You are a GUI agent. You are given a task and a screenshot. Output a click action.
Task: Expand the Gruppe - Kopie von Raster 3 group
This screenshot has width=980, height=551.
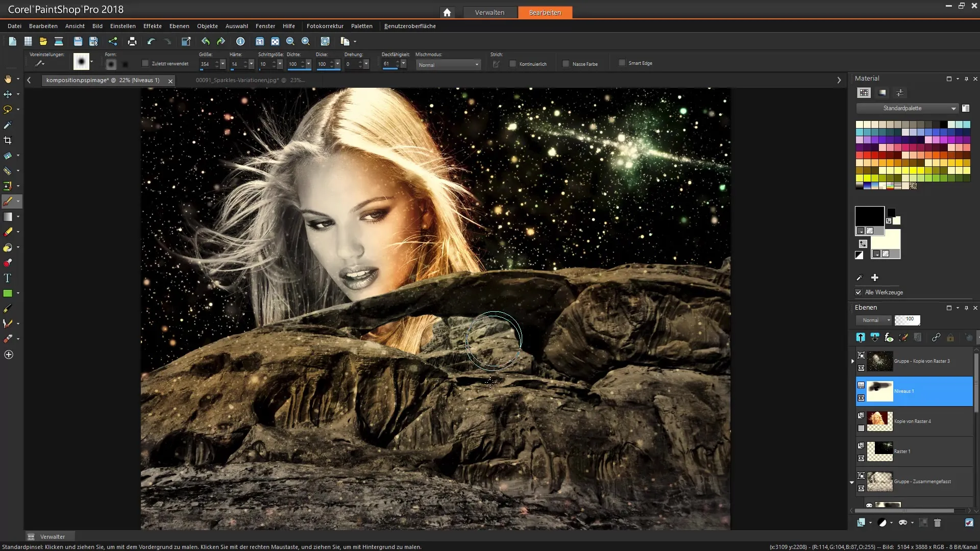click(852, 361)
